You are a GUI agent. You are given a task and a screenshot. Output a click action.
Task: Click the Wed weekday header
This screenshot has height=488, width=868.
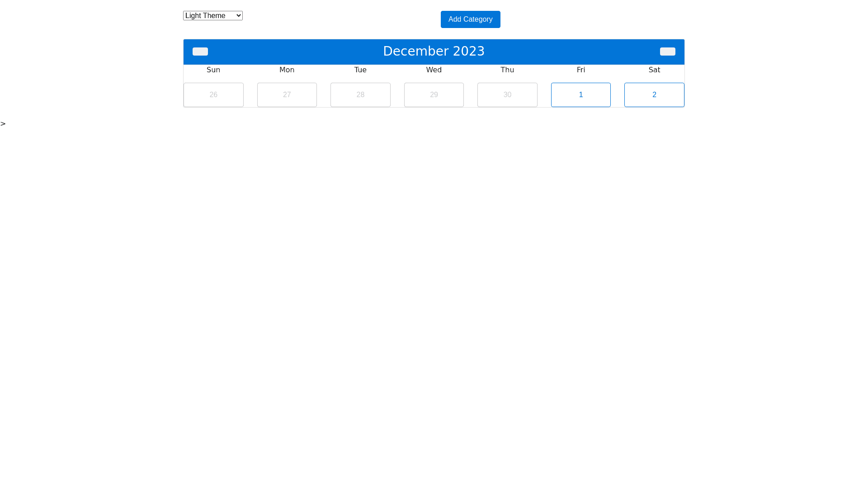434,70
